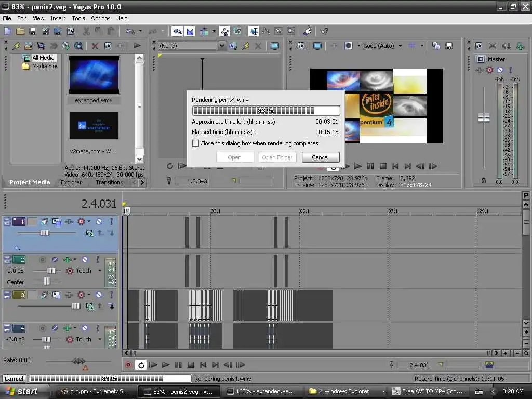Image resolution: width=532 pixels, height=399 pixels.
Task: Click the Cancel button in status bar
Action: [14, 379]
